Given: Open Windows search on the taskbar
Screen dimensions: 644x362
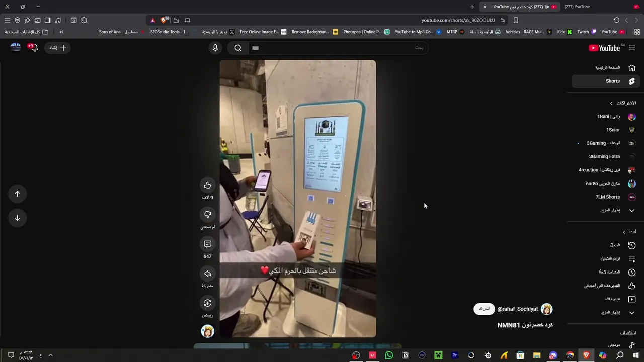Looking at the screenshot, I should pyautogui.click(x=620, y=355).
